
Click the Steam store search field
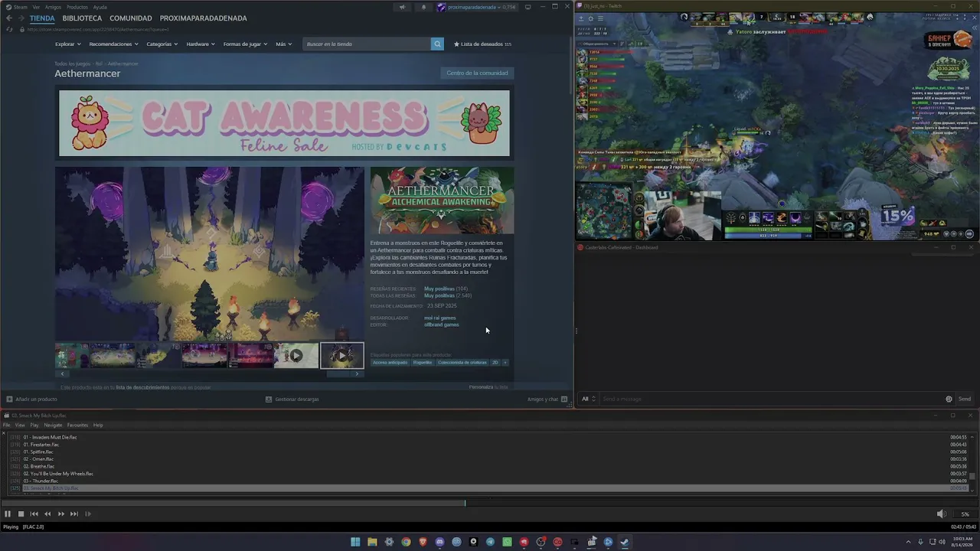(x=367, y=44)
